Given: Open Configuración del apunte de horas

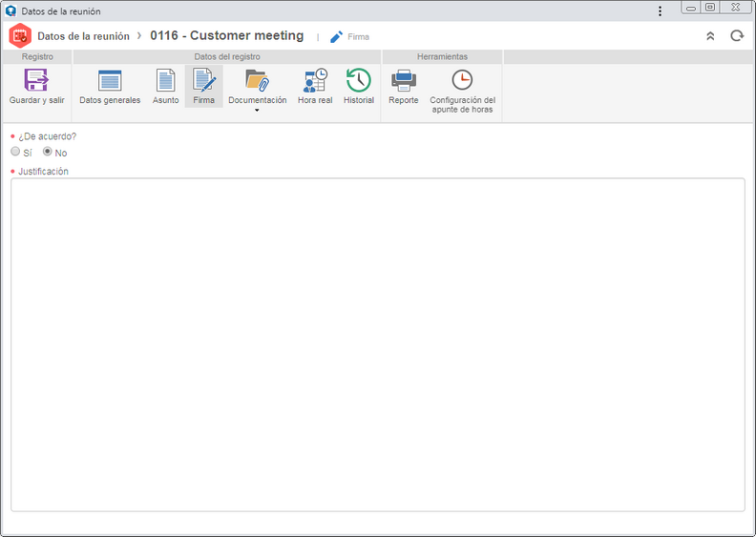Looking at the screenshot, I should (462, 91).
